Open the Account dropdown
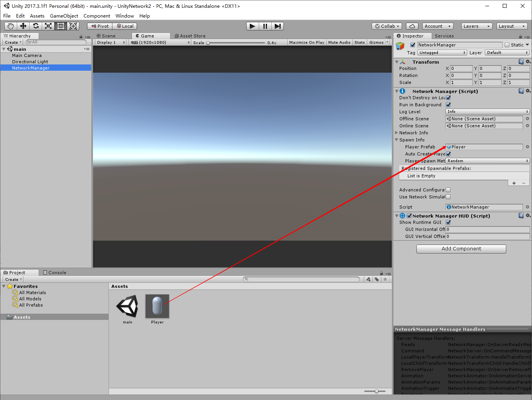Screen dimensions: 532x400 [437, 26]
